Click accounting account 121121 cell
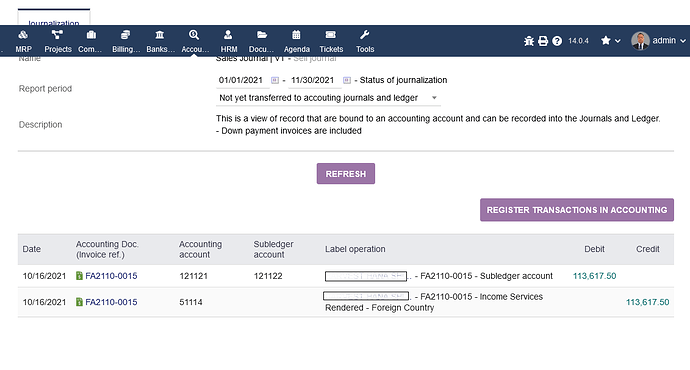Viewport: 690px width, 370px height. 194,276
